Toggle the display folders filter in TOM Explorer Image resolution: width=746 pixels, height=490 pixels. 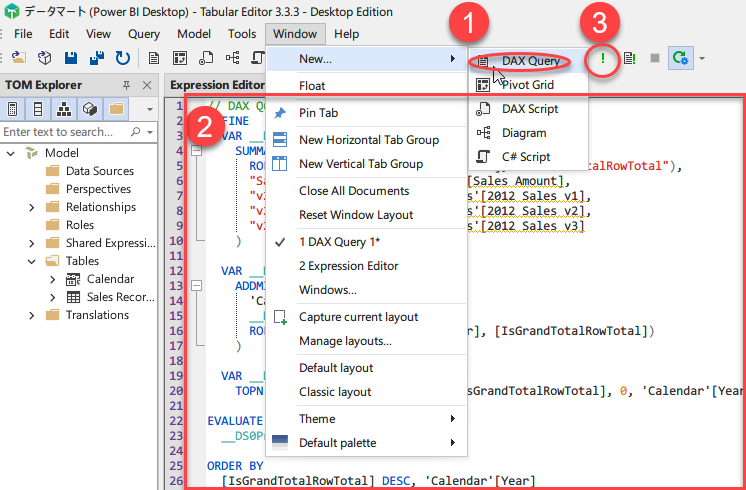(x=116, y=109)
